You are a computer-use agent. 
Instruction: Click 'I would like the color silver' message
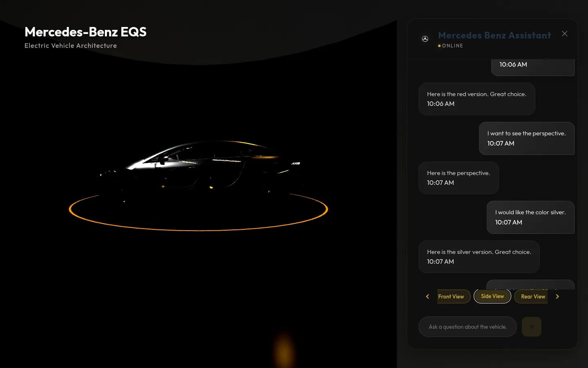point(530,217)
